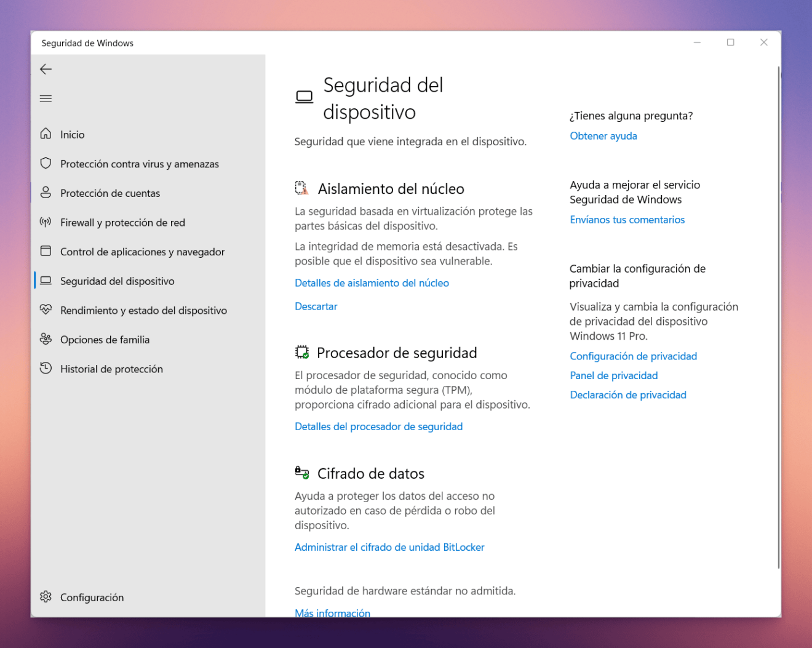Click the Procesador de seguridad chip icon
Image resolution: width=812 pixels, height=648 pixels.
[x=301, y=353]
